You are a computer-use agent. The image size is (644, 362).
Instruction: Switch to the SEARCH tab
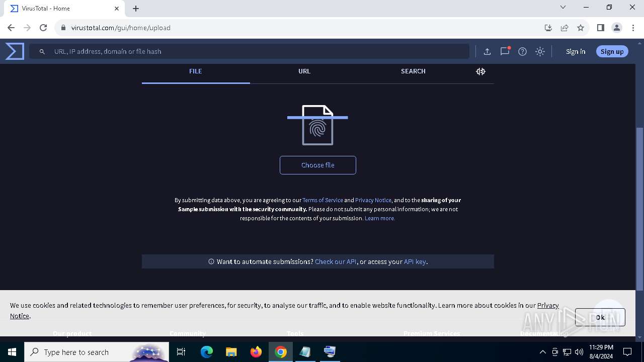pyautogui.click(x=413, y=71)
